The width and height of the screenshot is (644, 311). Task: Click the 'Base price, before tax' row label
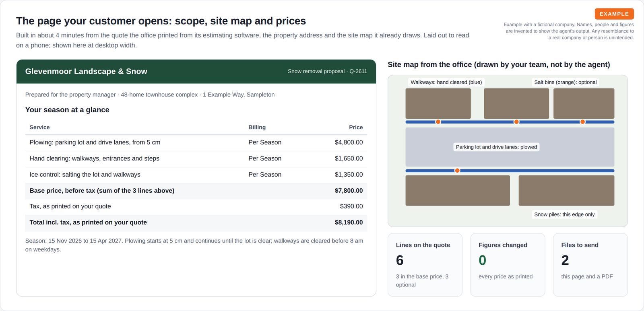point(102,191)
